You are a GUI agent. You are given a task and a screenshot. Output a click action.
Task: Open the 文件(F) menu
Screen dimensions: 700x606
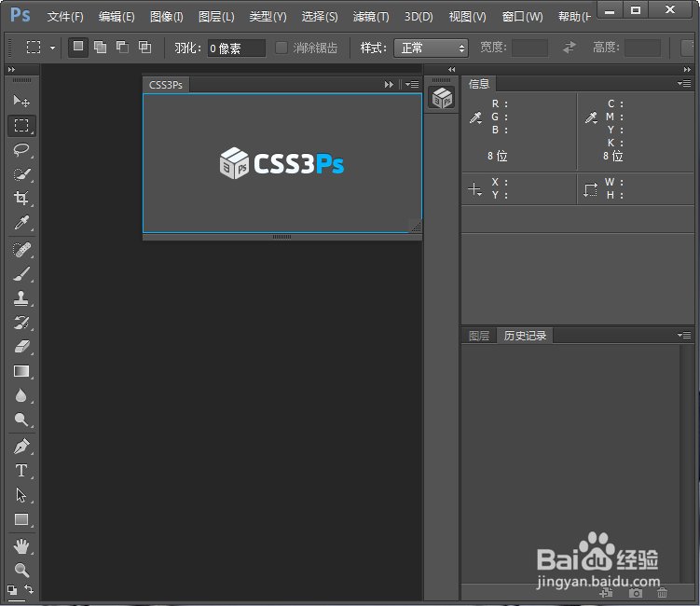pyautogui.click(x=65, y=17)
